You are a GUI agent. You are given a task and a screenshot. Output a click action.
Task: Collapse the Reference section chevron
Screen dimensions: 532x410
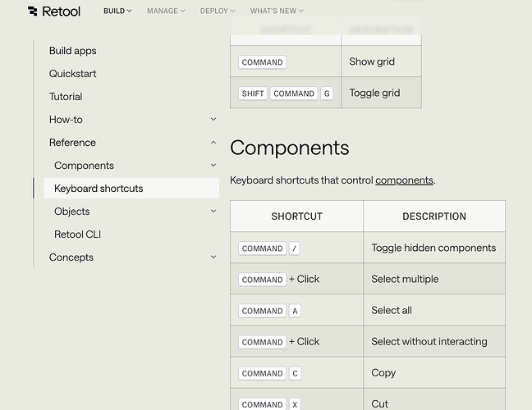pyautogui.click(x=213, y=143)
